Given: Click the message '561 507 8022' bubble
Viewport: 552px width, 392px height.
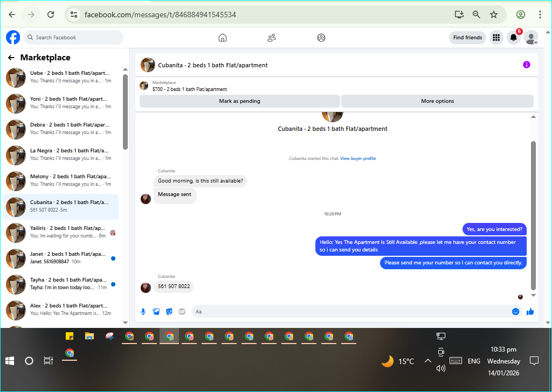Looking at the screenshot, I should click(174, 286).
